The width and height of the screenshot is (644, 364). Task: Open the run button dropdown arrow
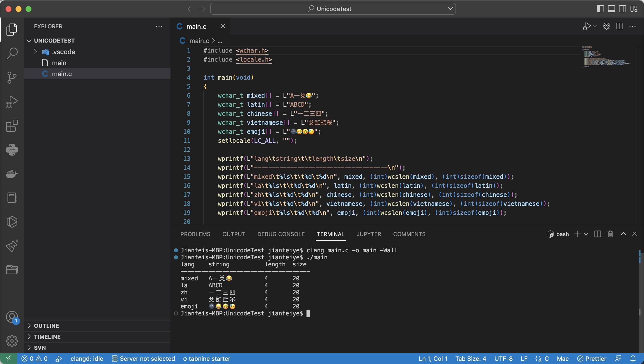(x=595, y=26)
